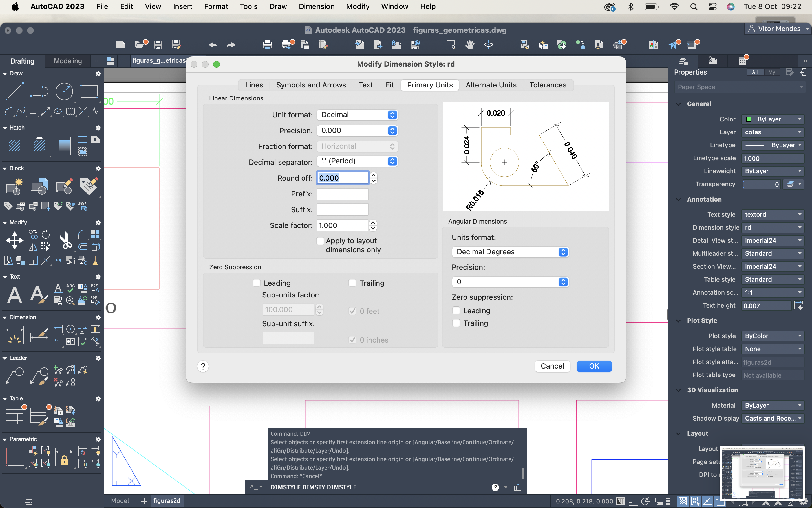Click the green Color swatch ByLayer
812x508 pixels.
coord(749,119)
